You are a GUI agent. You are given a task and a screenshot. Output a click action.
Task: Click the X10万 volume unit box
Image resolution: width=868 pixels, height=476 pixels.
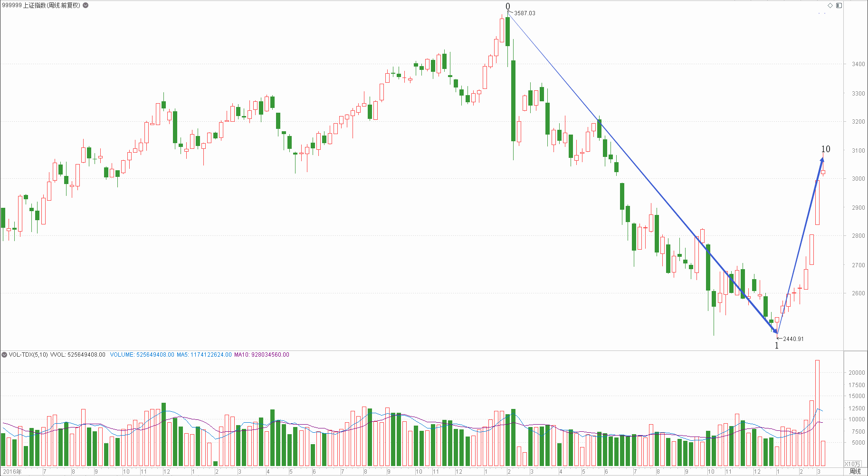852,464
